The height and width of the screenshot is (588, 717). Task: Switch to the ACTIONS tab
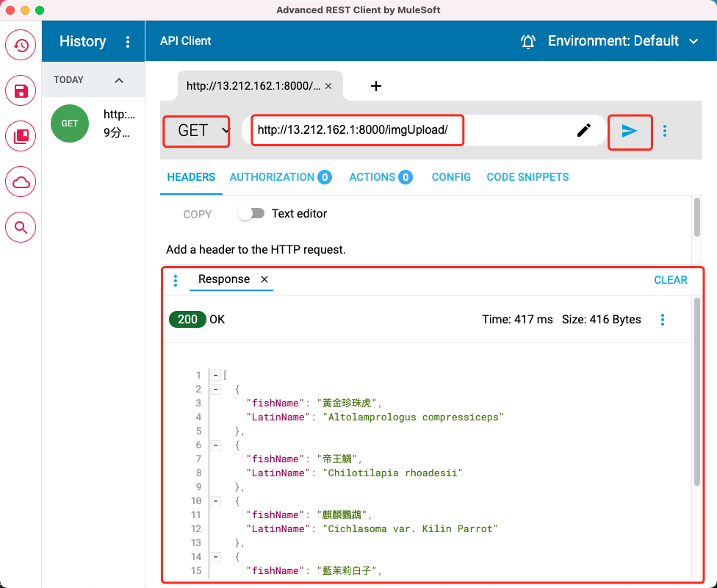pos(381,178)
